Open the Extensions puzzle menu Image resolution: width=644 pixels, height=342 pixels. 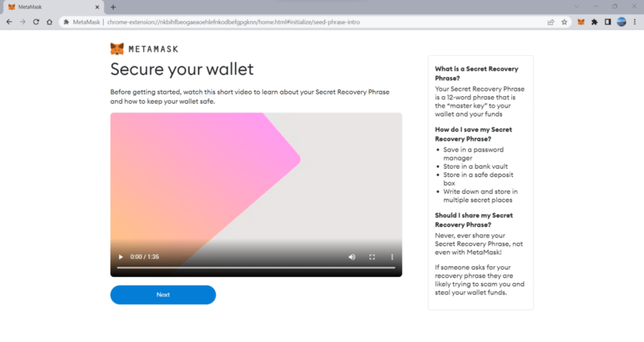tap(594, 22)
